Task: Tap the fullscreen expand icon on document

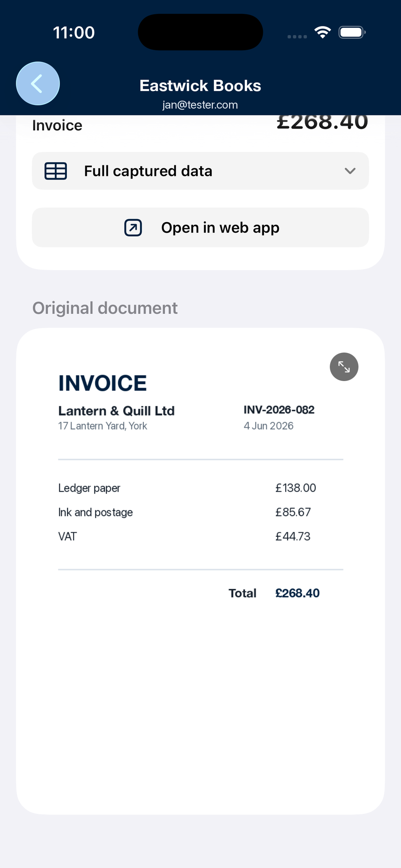Action: click(x=344, y=367)
